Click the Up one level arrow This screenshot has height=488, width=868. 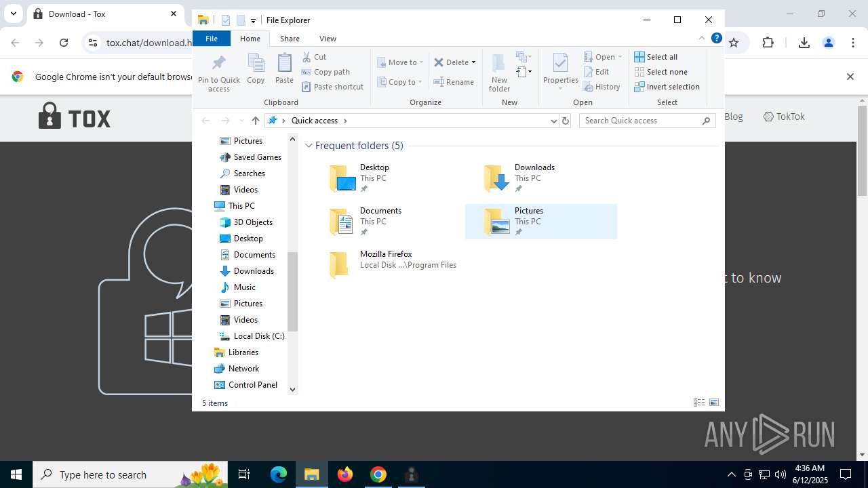pos(255,121)
